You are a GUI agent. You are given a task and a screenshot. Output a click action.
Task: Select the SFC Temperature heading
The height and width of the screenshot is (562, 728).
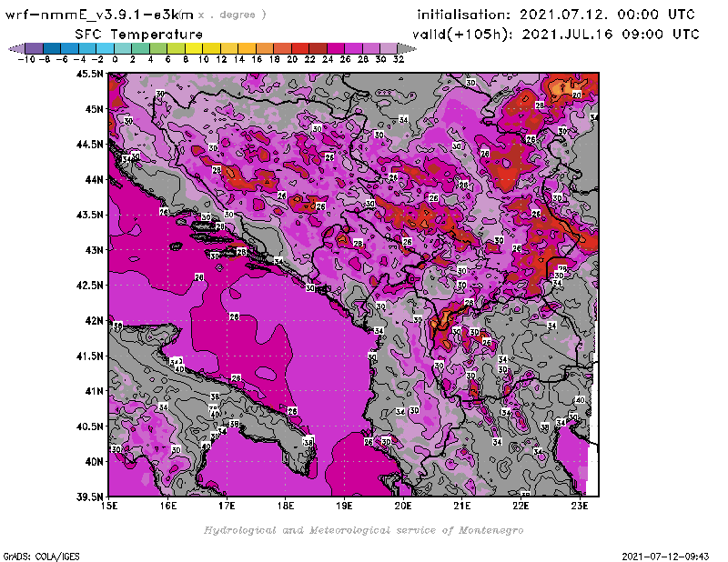(139, 35)
